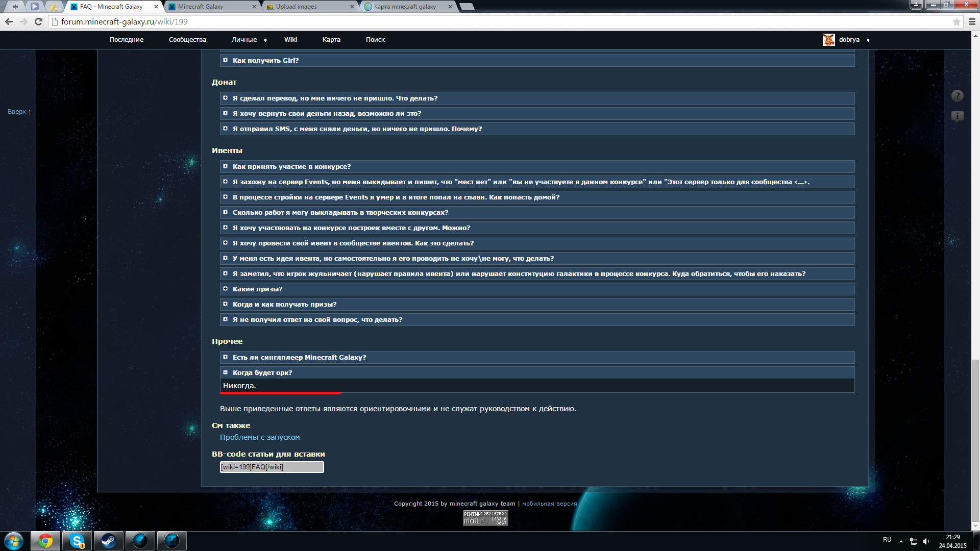Click the BB-code wiki input field
Screen dimensions: 980x551
272,467
